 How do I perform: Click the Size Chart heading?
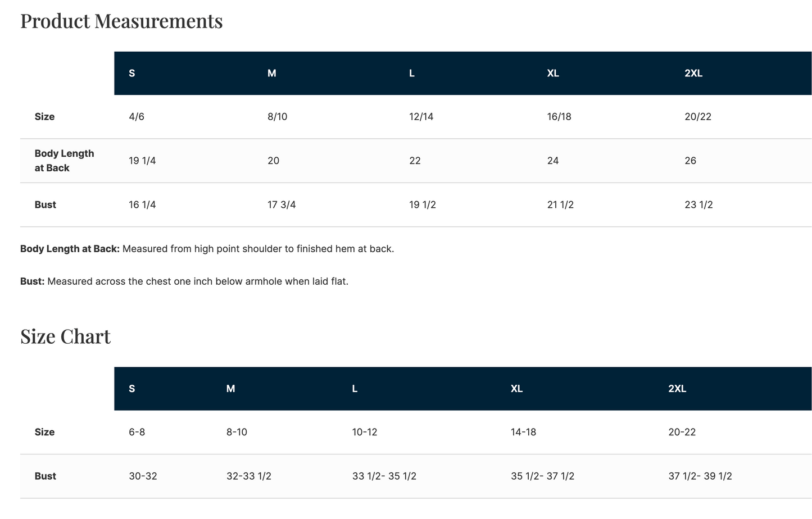coord(65,336)
